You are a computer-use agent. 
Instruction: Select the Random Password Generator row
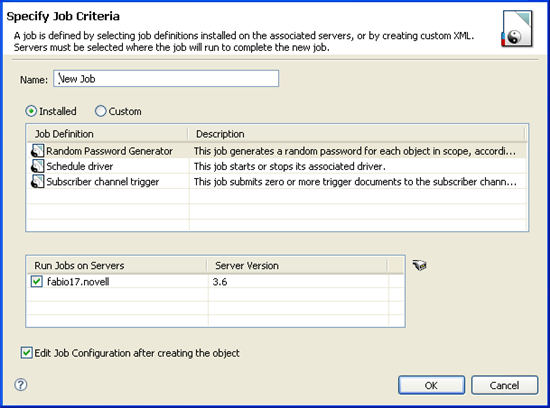(277, 151)
